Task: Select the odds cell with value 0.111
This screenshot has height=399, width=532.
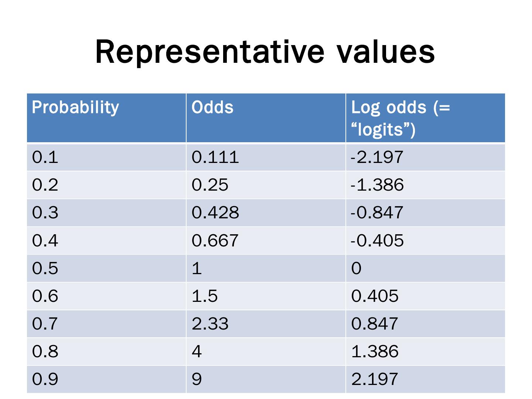Action: (266, 157)
